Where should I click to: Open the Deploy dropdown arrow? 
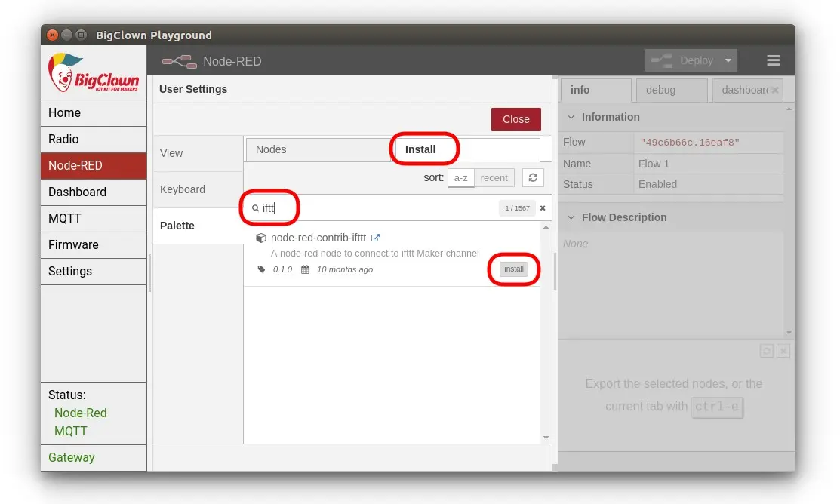[728, 60]
